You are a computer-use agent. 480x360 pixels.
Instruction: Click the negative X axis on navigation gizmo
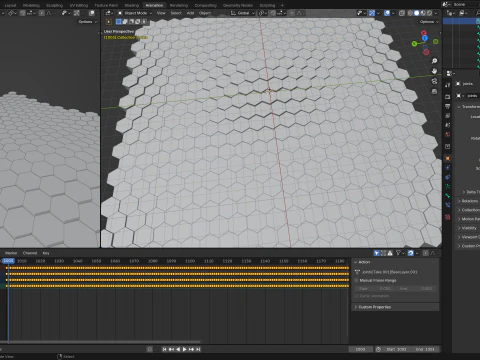426,52
